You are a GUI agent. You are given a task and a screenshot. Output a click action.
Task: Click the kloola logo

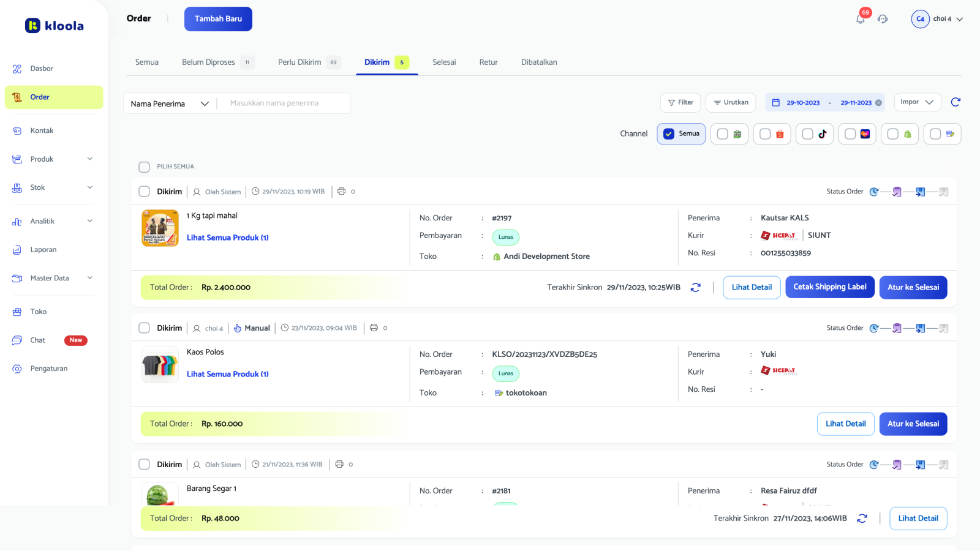[54, 25]
